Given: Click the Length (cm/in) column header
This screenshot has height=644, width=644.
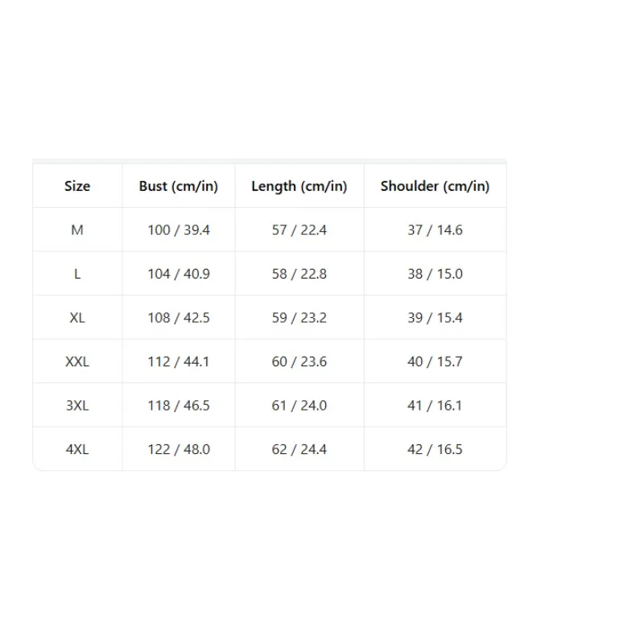Looking at the screenshot, I should (x=299, y=186).
